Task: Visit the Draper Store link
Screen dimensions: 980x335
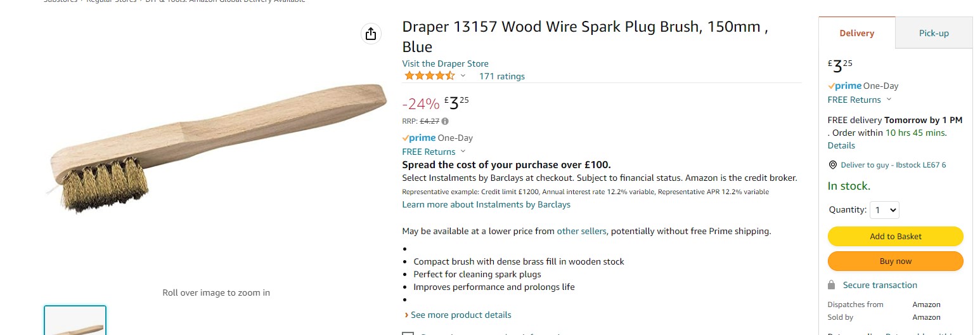Action: coord(445,63)
